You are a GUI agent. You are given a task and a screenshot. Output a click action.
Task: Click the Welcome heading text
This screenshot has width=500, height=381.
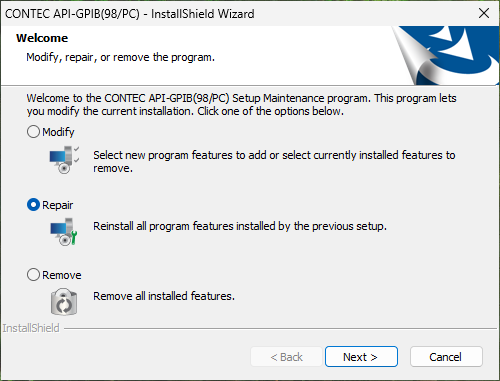pos(42,38)
